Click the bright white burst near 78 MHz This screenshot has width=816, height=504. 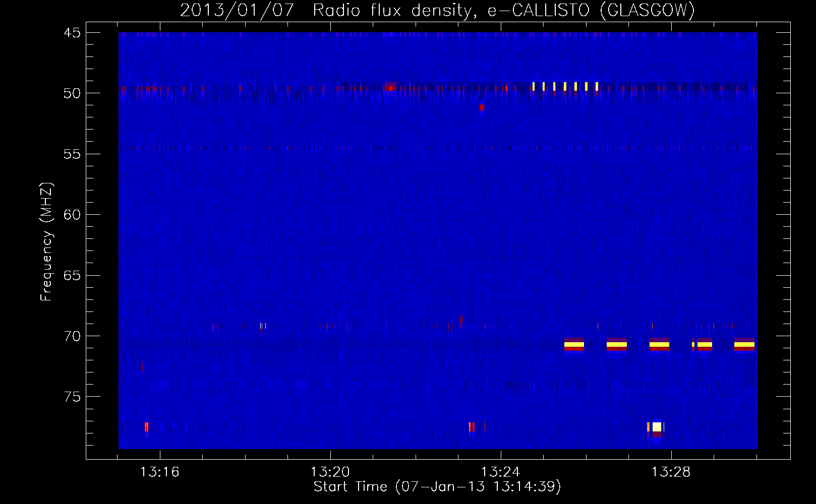pyautogui.click(x=657, y=427)
